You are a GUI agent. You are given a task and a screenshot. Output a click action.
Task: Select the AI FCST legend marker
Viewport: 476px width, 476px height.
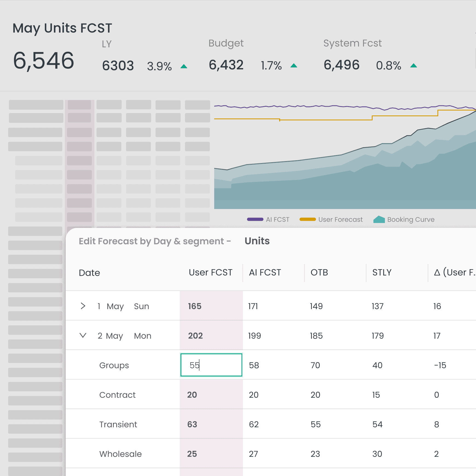click(x=255, y=219)
